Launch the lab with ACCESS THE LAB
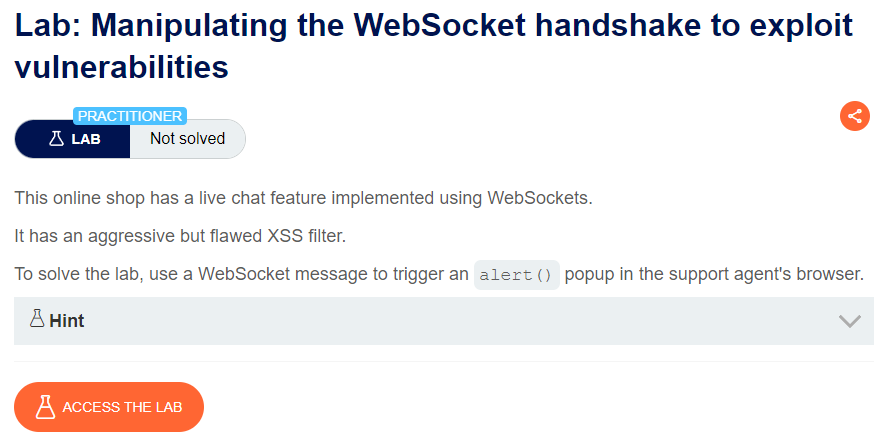887x433 pixels. point(109,407)
